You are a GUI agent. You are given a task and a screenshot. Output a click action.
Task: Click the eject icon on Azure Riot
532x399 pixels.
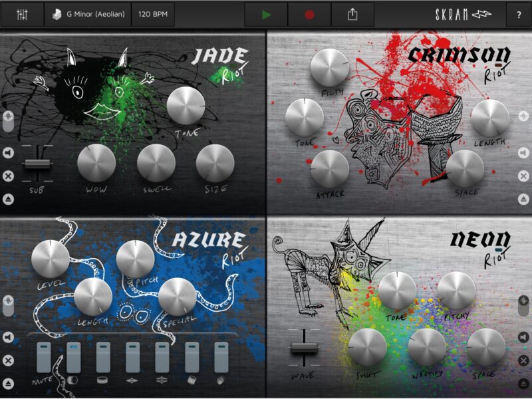(x=8, y=384)
